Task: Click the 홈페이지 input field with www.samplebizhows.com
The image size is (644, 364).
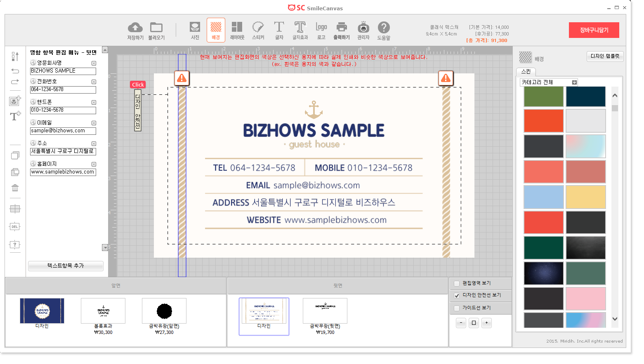Action: [63, 172]
